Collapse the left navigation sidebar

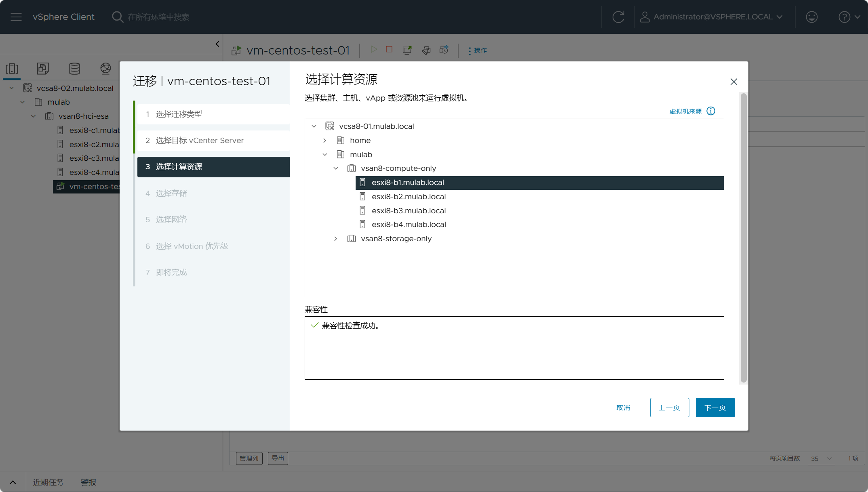[217, 44]
